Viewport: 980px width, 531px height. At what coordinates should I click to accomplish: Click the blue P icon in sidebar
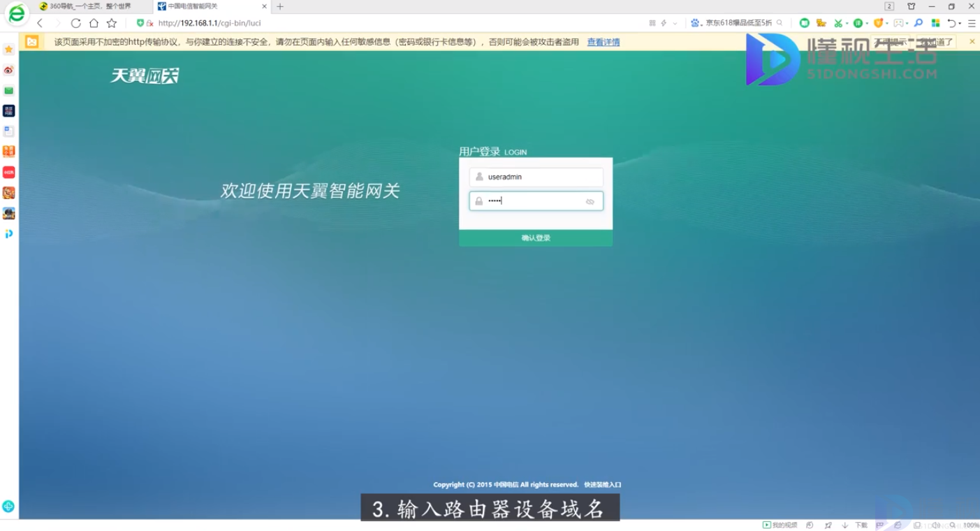8,233
